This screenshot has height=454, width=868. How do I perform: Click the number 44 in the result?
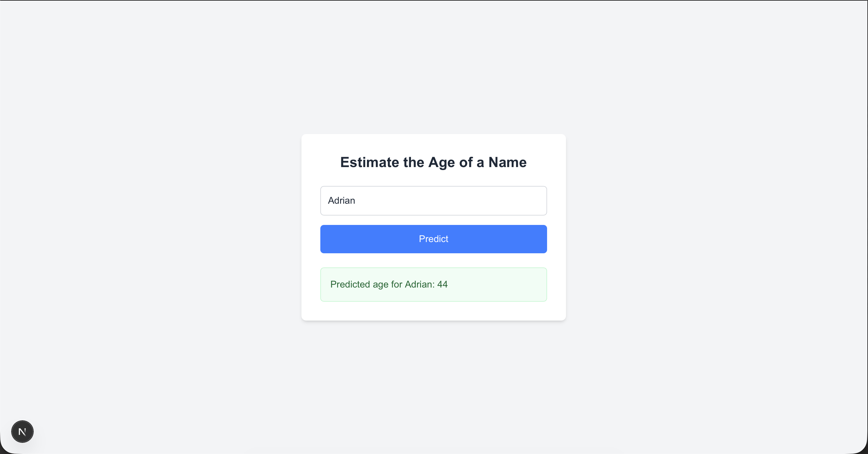click(x=443, y=285)
